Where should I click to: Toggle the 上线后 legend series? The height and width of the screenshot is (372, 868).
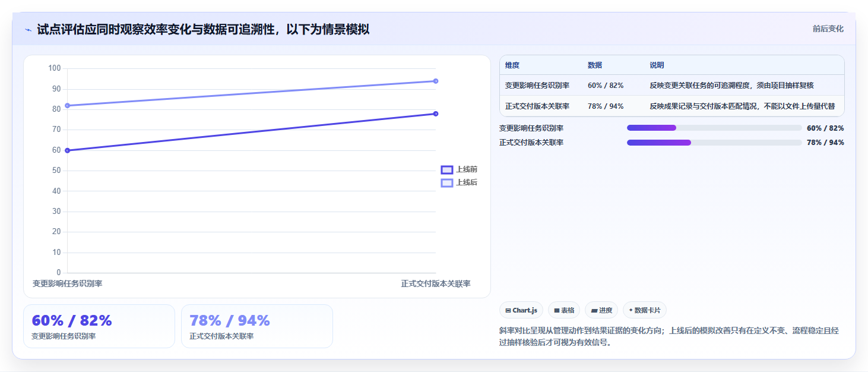459,182
